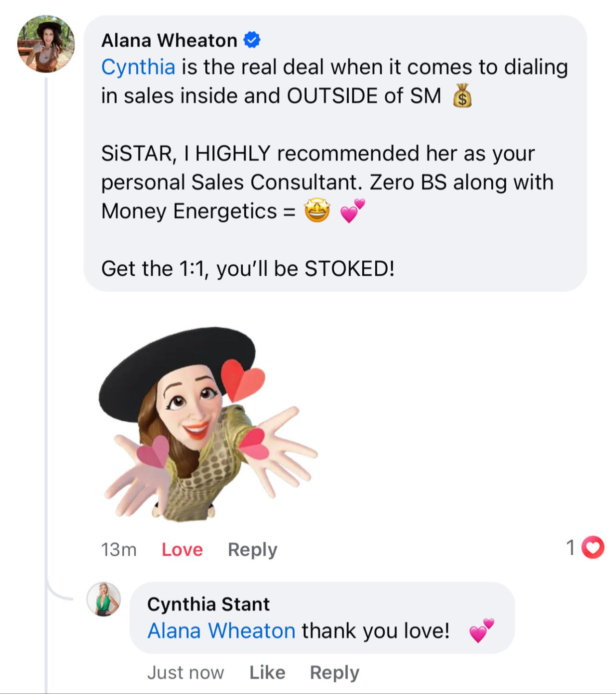
Task: Open the tagged Alana Wheaton mention in reply
Action: [221, 631]
